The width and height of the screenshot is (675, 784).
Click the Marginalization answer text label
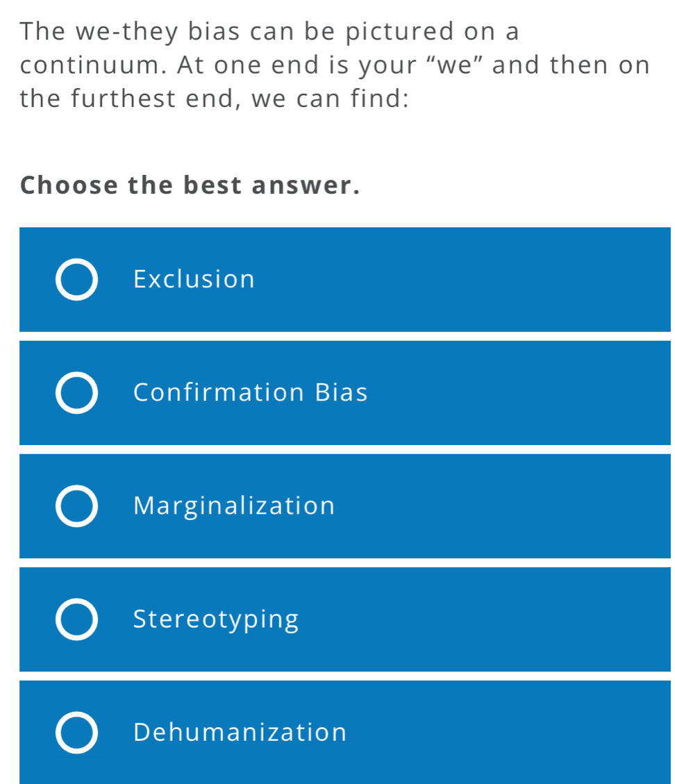(234, 506)
